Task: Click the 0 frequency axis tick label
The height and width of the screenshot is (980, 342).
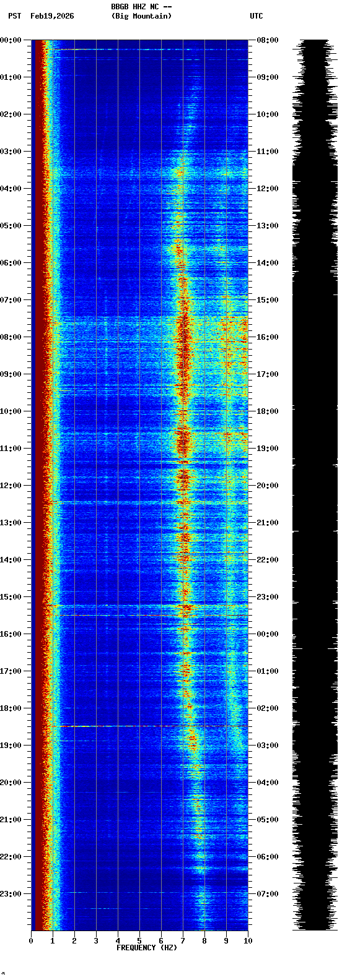Action: pos(31,941)
